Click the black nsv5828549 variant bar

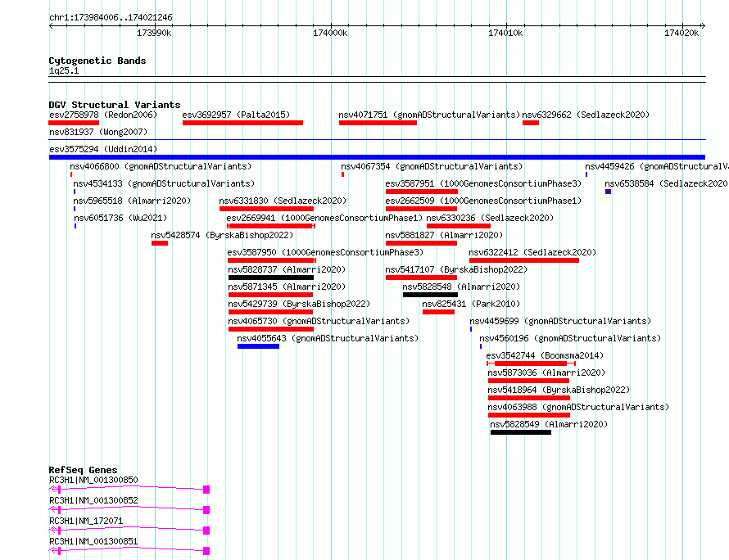point(521,432)
